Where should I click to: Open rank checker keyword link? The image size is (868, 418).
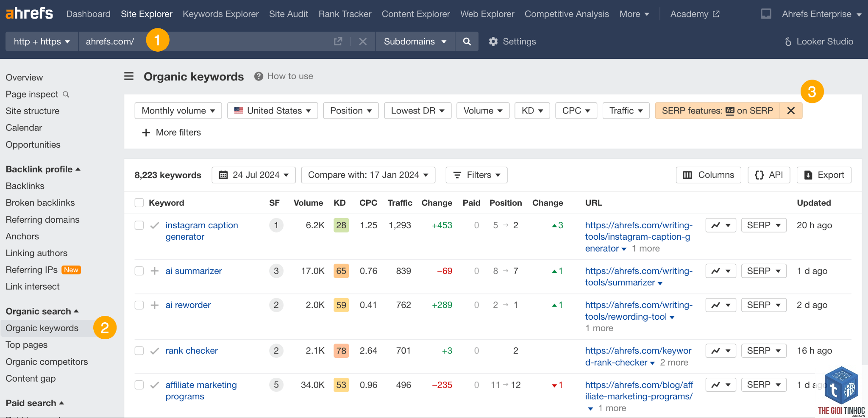point(192,351)
